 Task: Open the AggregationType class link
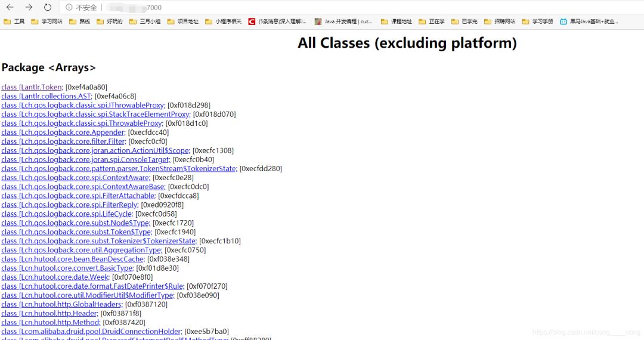coord(82,250)
